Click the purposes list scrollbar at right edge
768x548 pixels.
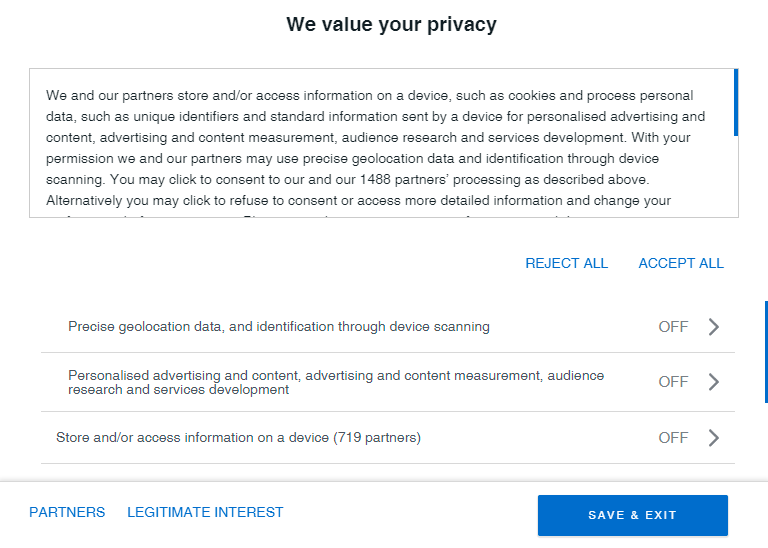click(x=766, y=352)
